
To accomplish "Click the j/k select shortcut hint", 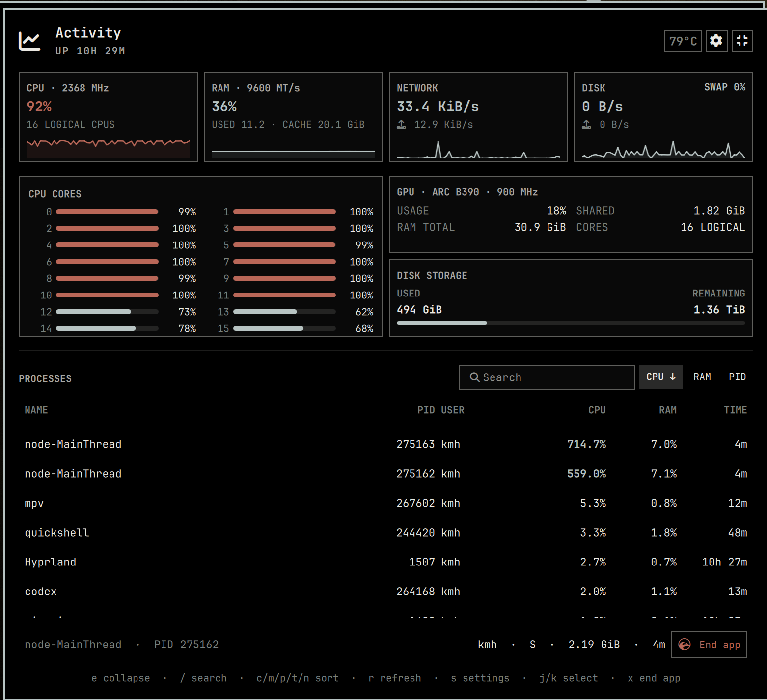I will [x=569, y=678].
